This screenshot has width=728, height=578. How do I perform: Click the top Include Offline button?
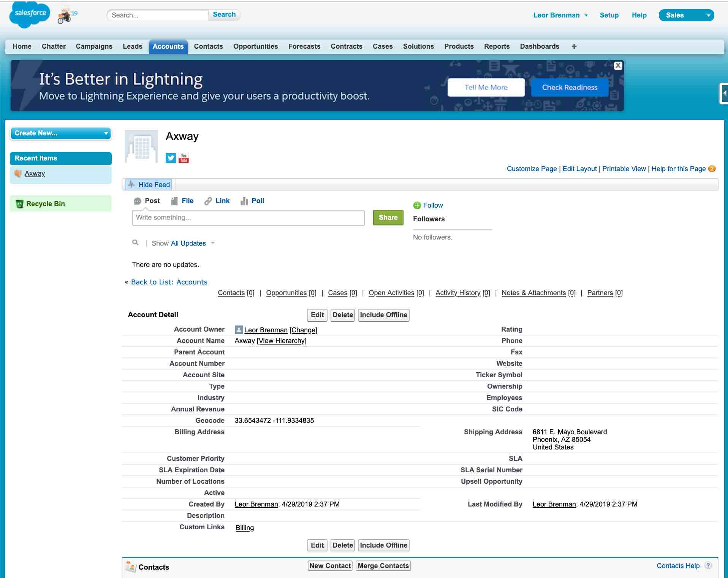(x=383, y=315)
